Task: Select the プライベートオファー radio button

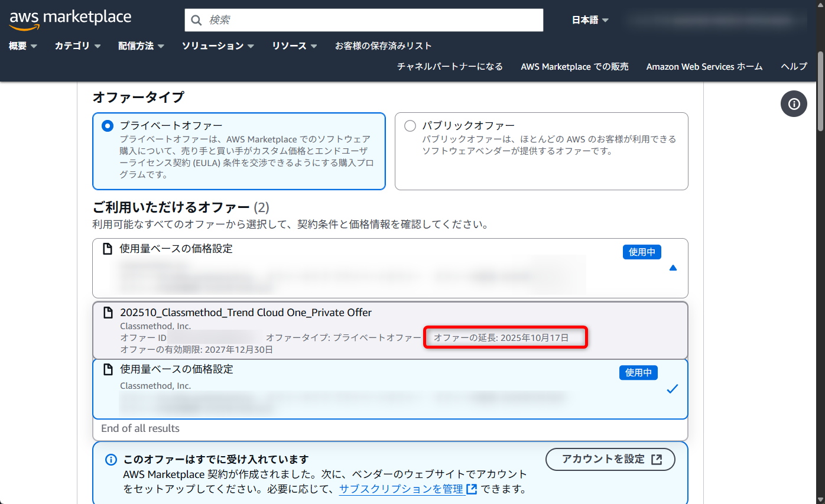Action: (108, 126)
